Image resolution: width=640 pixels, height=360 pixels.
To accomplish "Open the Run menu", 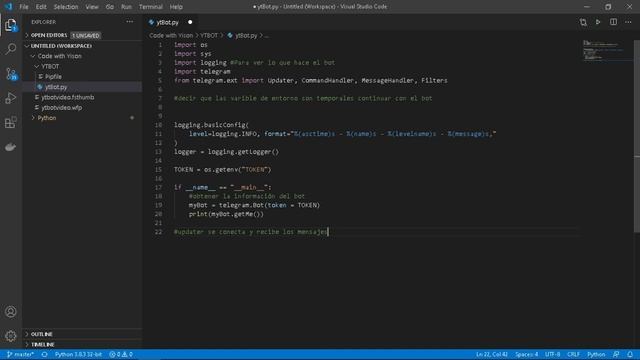I will [127, 7].
